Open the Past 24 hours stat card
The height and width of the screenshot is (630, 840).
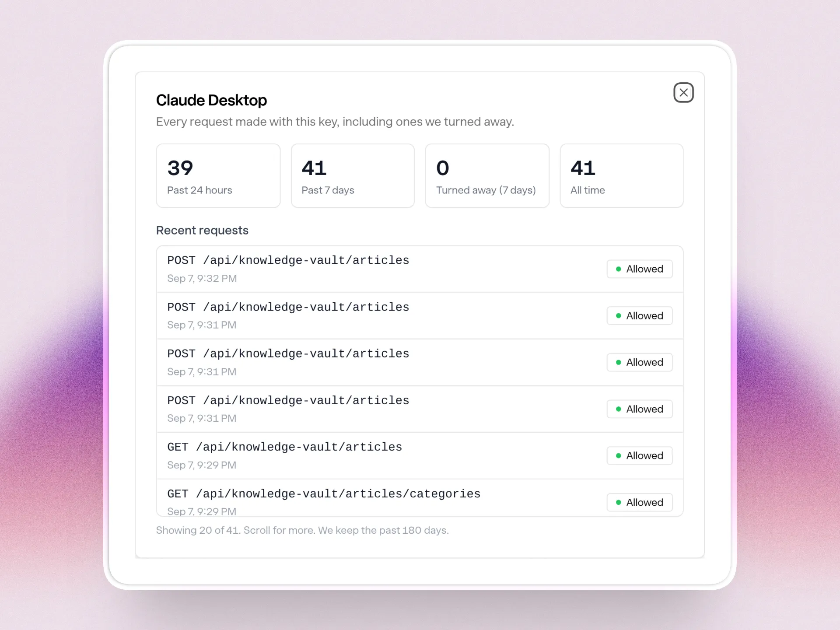[x=218, y=176]
